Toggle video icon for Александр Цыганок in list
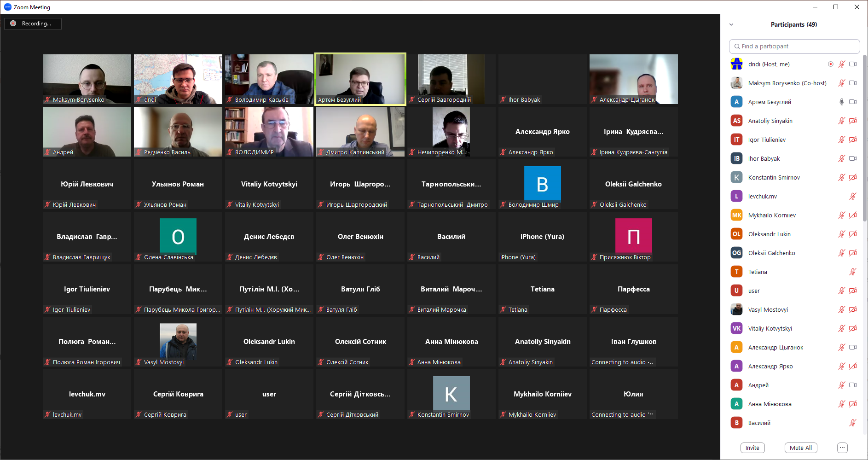The width and height of the screenshot is (868, 460). coord(853,347)
